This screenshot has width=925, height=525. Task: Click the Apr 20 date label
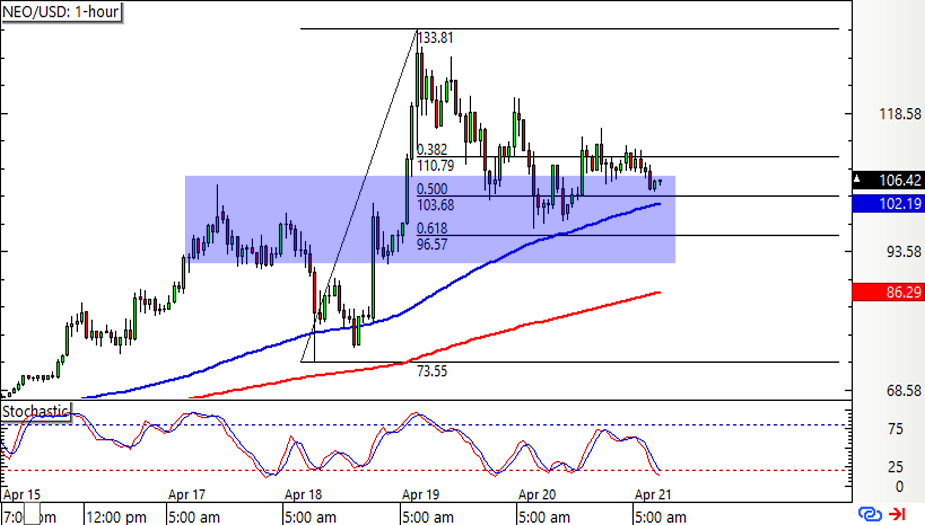(537, 494)
